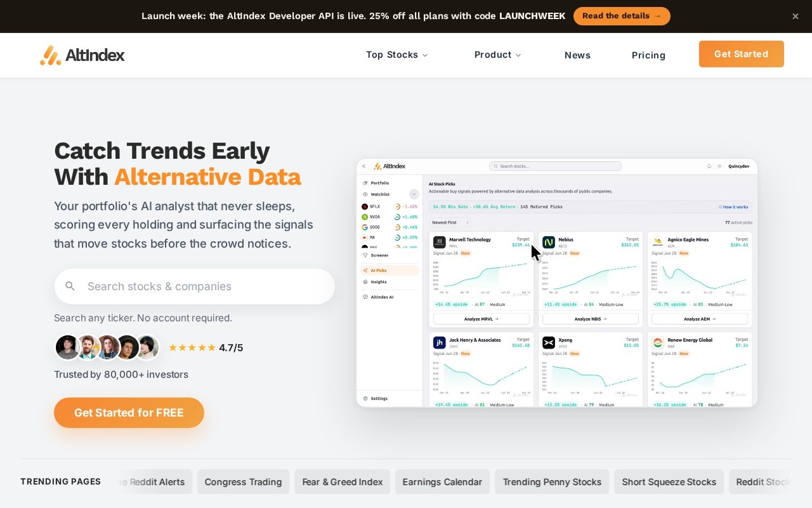Viewport: 812px width, 508px height.
Task: Dismiss the launch week banner
Action: pyautogui.click(x=796, y=17)
